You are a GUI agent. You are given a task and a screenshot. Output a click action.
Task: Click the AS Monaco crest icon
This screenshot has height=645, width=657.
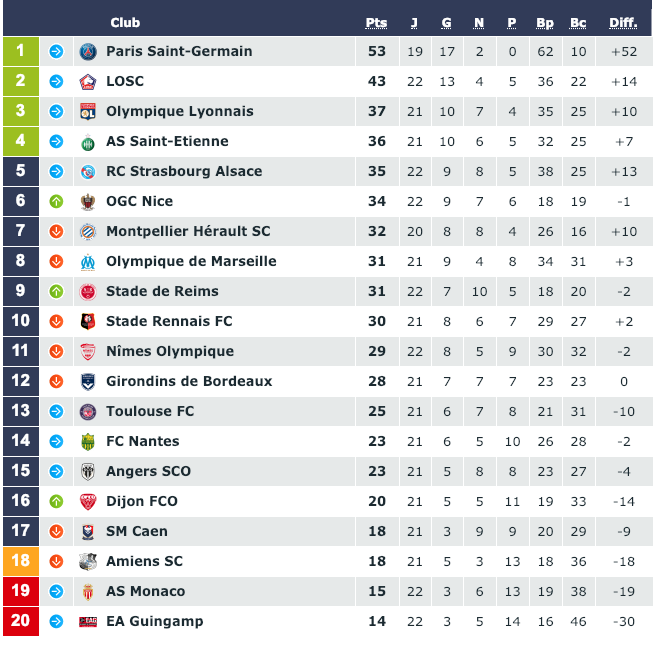pyautogui.click(x=88, y=592)
